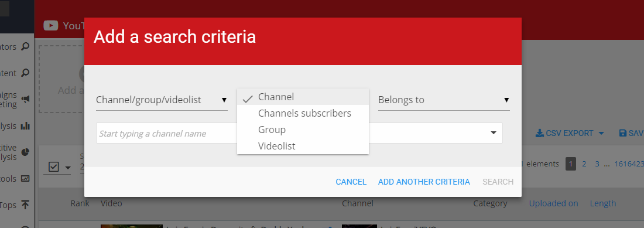Jump to last page 1616423
Screen dimensions: 644x228
(x=629, y=164)
